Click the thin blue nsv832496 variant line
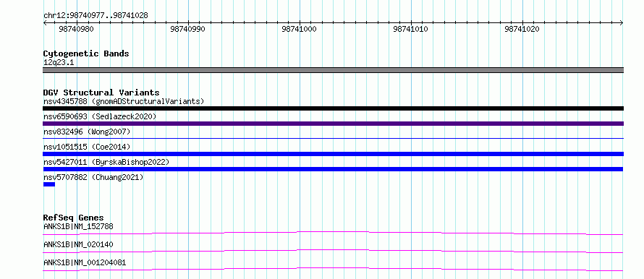The height and width of the screenshot is (279, 644). coord(333,139)
